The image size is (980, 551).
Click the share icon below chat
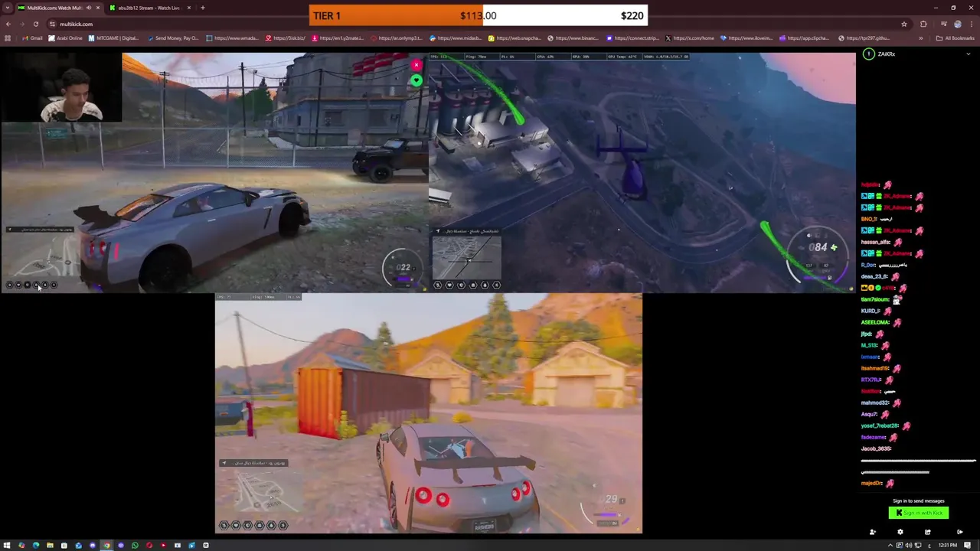pyautogui.click(x=927, y=532)
